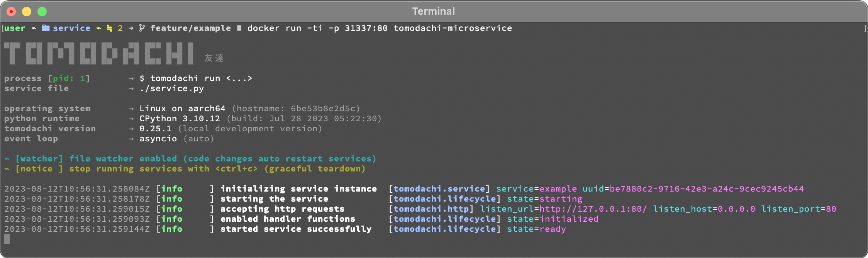The image size is (868, 258).
Task: Click the 'python runtime' label
Action: (x=42, y=119)
